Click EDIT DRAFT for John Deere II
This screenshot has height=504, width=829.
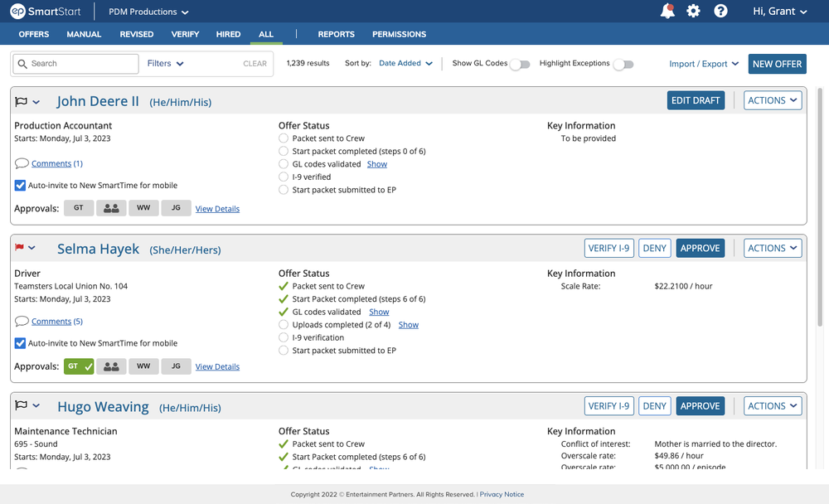(x=696, y=100)
